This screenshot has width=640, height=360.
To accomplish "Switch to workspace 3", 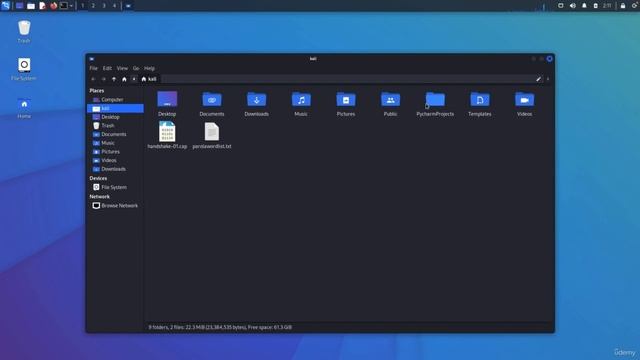I will pyautogui.click(x=104, y=6).
